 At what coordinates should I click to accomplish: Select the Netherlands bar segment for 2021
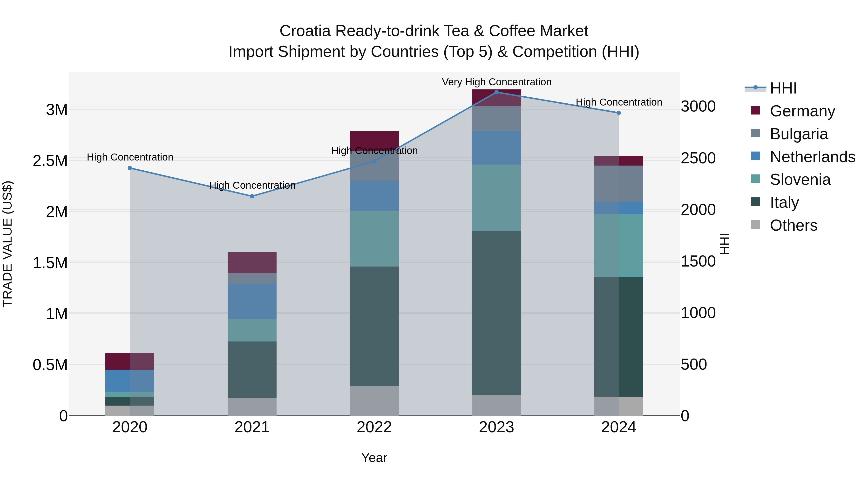252,301
